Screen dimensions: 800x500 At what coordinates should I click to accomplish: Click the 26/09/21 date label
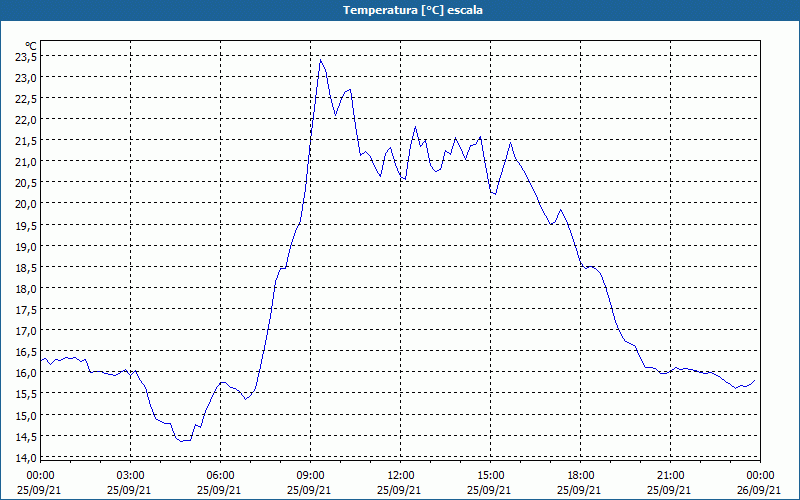pyautogui.click(x=759, y=490)
